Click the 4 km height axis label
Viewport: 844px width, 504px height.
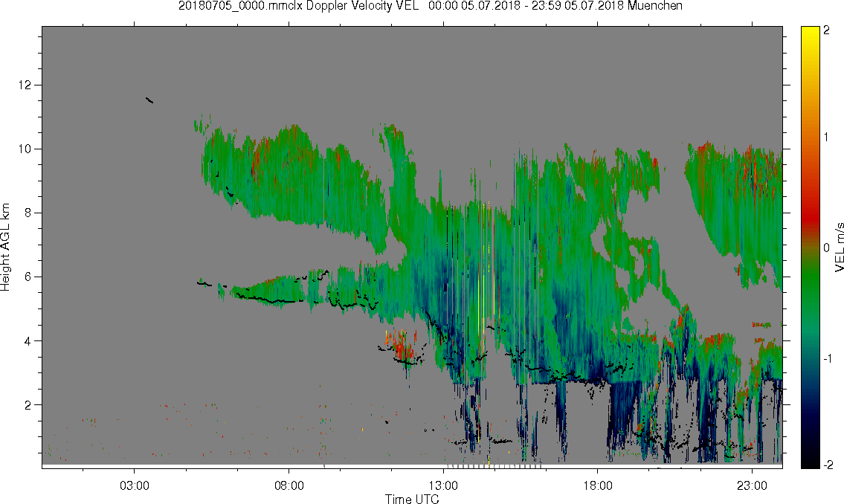tap(28, 341)
